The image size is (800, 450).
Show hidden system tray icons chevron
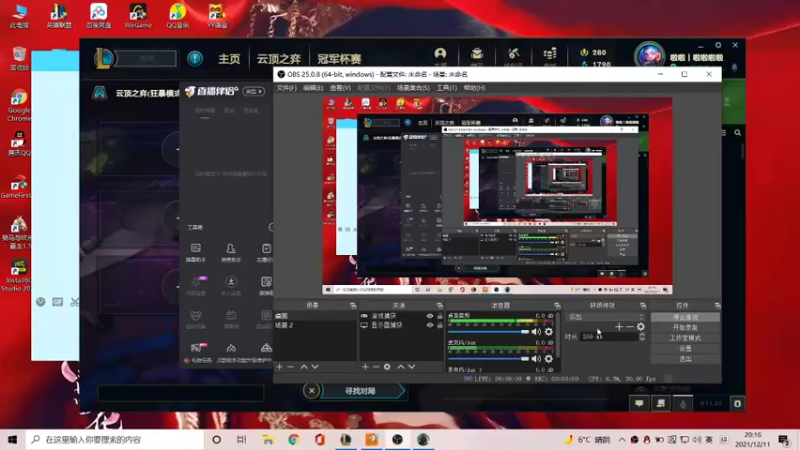[622, 439]
